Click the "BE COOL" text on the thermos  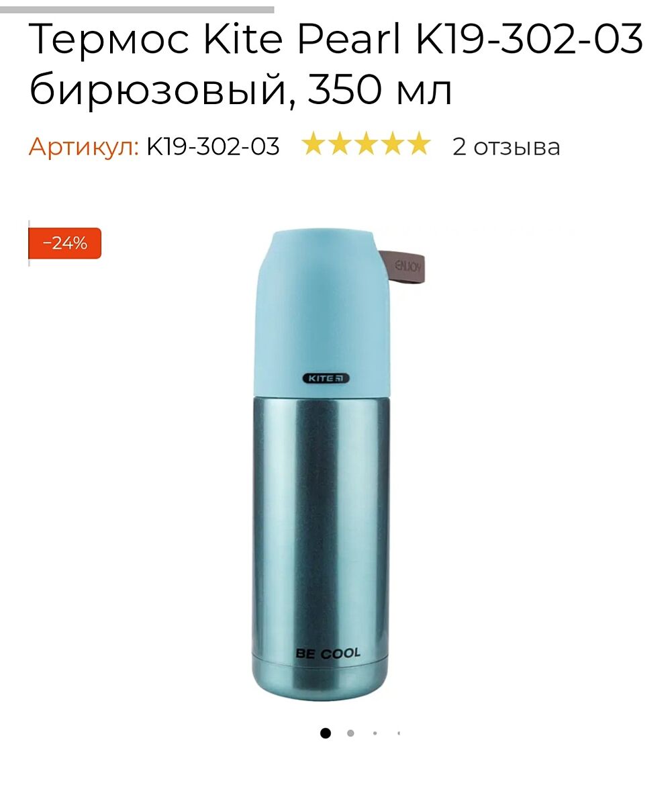tap(328, 653)
